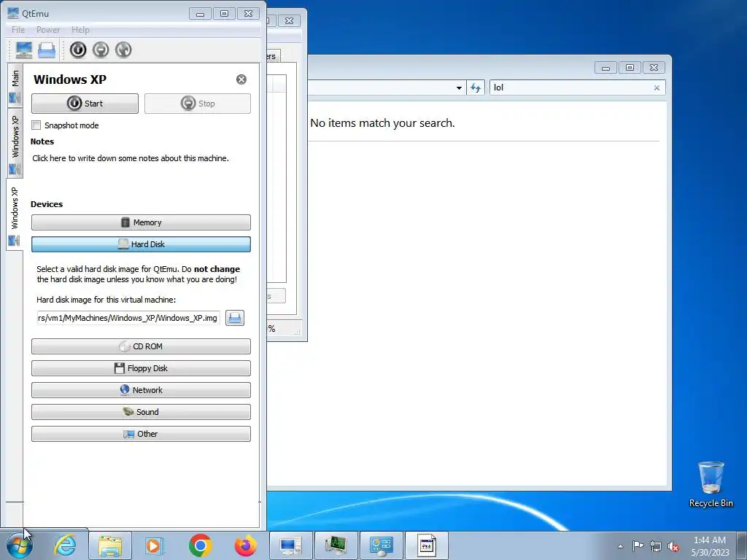Click the stop machine toolbar icon
This screenshot has height=560, width=747.
pyautogui.click(x=101, y=50)
